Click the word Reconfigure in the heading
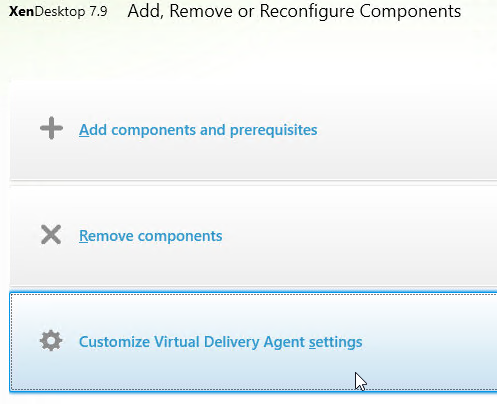The image size is (497, 404). point(307,12)
